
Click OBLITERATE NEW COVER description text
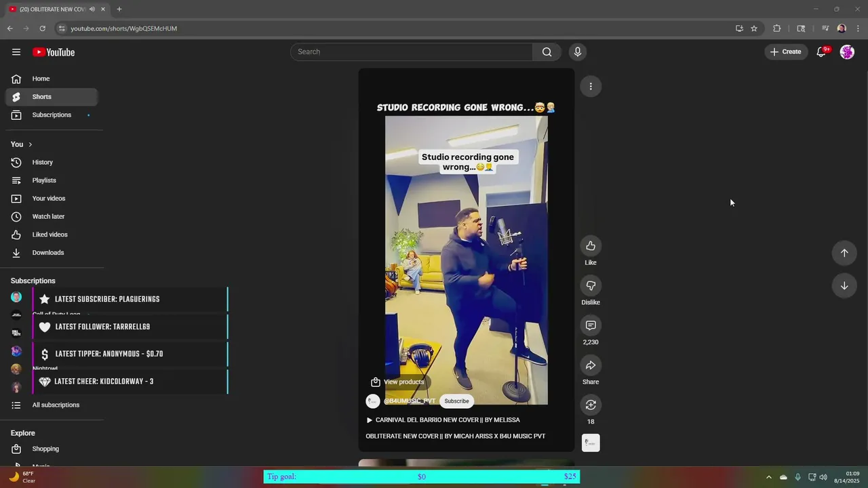click(456, 436)
